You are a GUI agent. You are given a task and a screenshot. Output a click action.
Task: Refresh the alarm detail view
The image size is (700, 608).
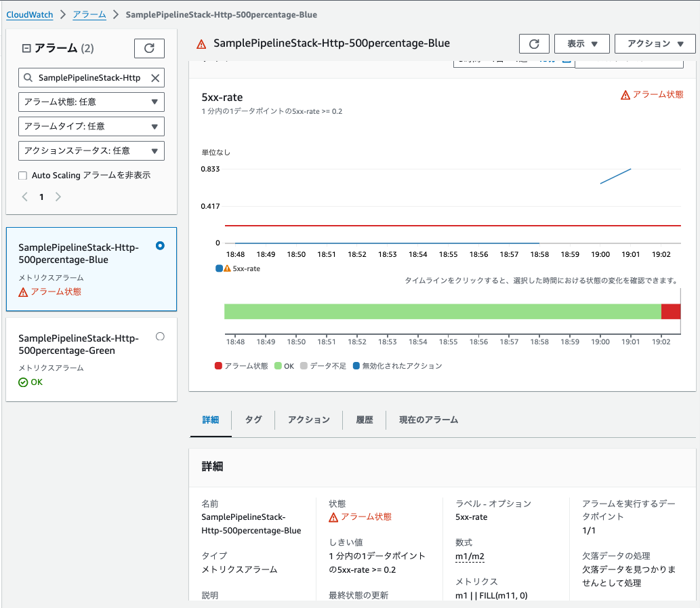[x=534, y=44]
